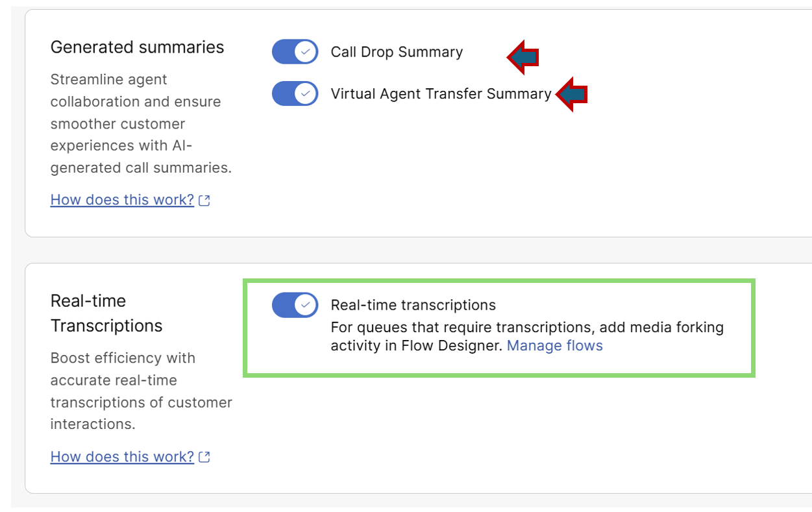This screenshot has height=512, width=812.
Task: Select the Call Drop Summary label text
Action: [x=397, y=53]
